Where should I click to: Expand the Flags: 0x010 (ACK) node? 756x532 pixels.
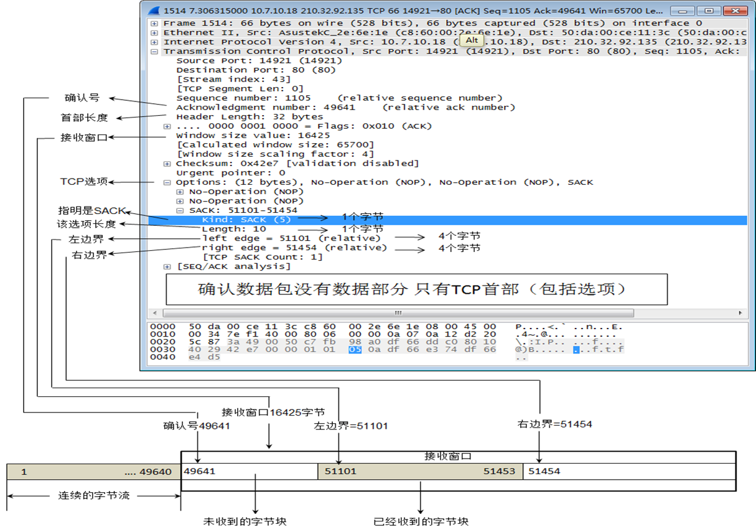(x=167, y=126)
